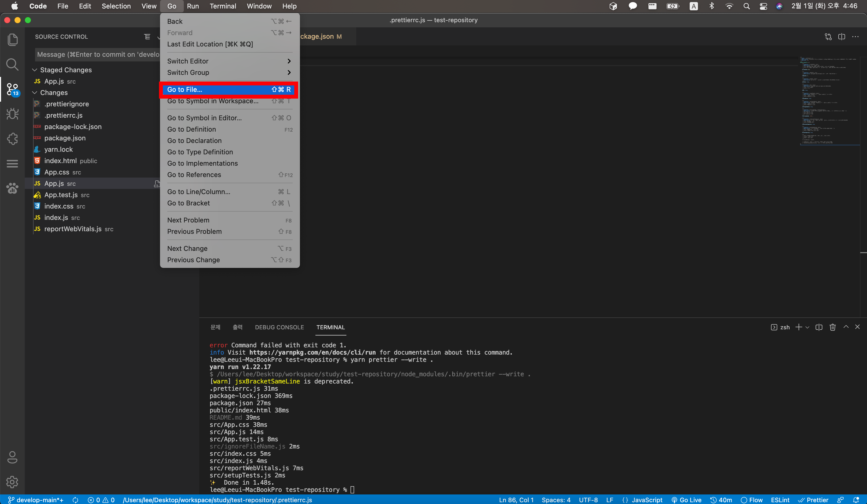Switch to the DEBUG CONSOLE tab
Viewport: 867px width, 504px height.
click(279, 327)
